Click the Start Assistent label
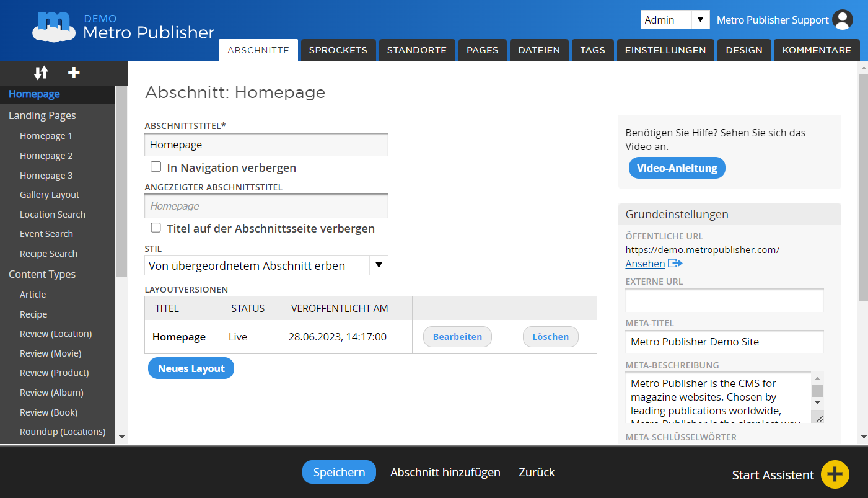868x498 pixels. 773,475
